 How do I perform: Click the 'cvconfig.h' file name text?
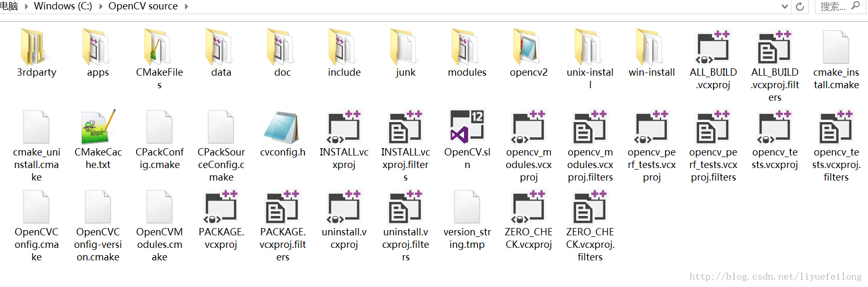pyautogui.click(x=283, y=152)
